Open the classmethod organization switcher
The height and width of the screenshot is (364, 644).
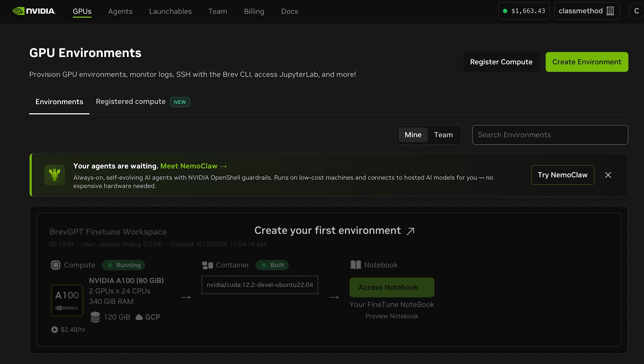(587, 11)
